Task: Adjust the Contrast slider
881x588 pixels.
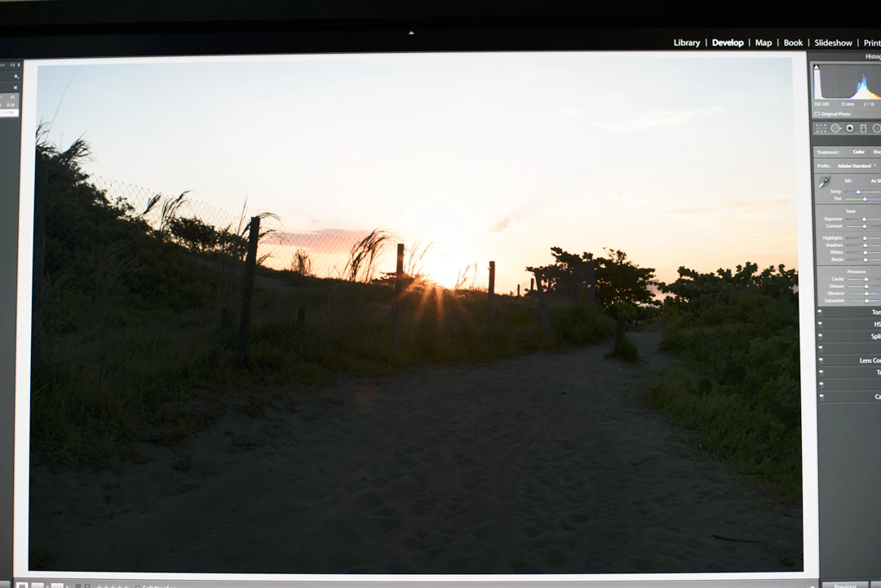Action: click(x=864, y=227)
